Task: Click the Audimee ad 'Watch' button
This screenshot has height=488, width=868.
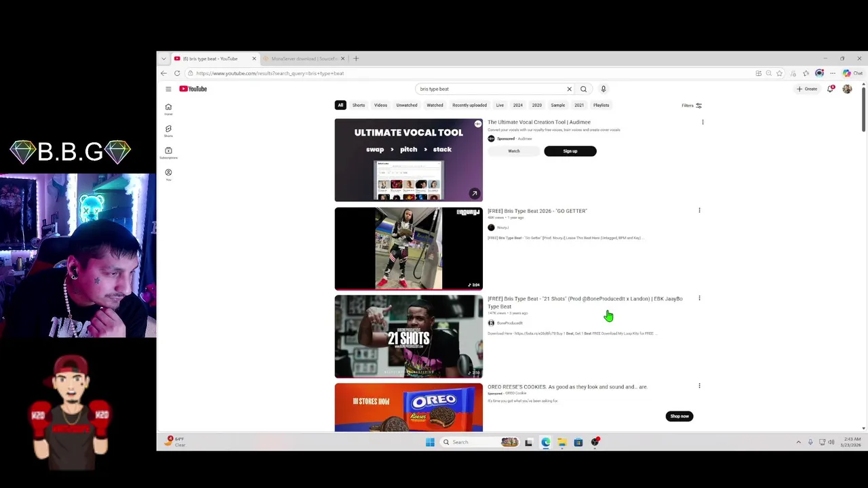Action: [x=514, y=151]
